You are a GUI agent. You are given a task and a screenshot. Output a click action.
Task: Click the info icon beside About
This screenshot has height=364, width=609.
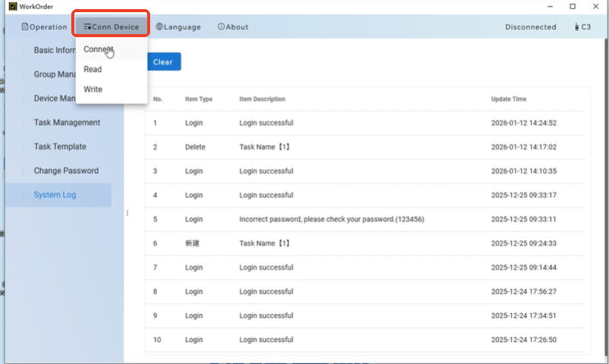221,27
